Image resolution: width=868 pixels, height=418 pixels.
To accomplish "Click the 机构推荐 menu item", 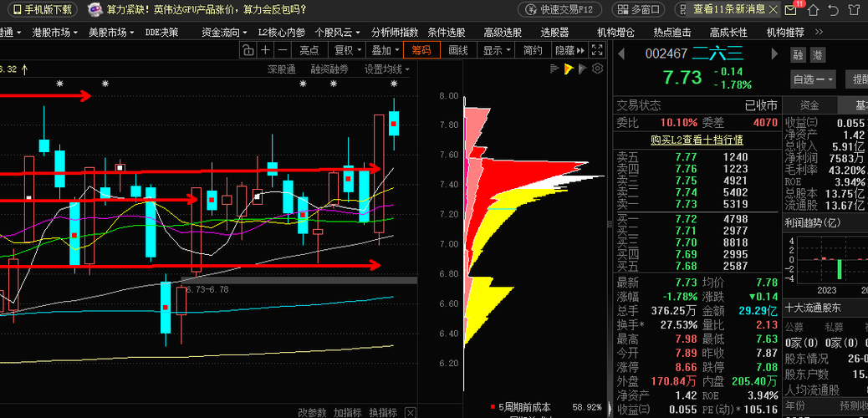I will click(x=785, y=32).
